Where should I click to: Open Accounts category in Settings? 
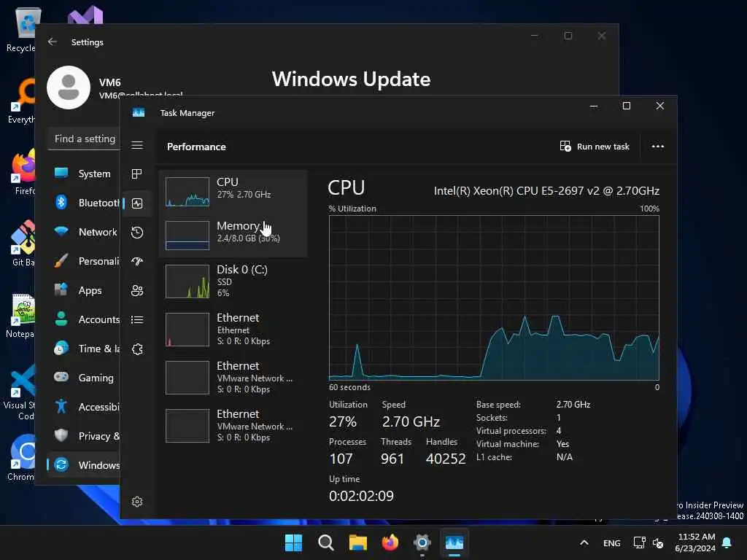[x=84, y=319]
